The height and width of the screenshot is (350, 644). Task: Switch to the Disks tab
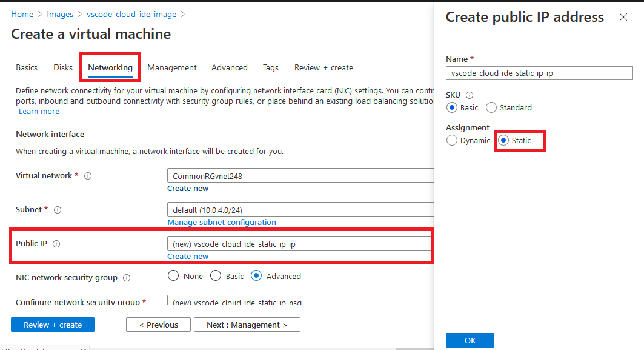[x=63, y=67]
